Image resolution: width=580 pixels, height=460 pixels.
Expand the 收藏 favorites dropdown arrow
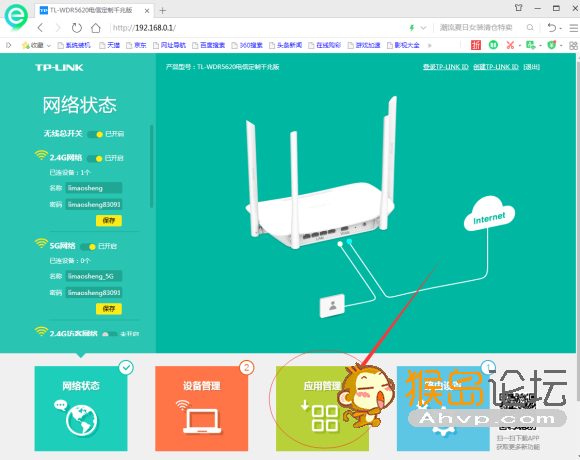[48, 45]
